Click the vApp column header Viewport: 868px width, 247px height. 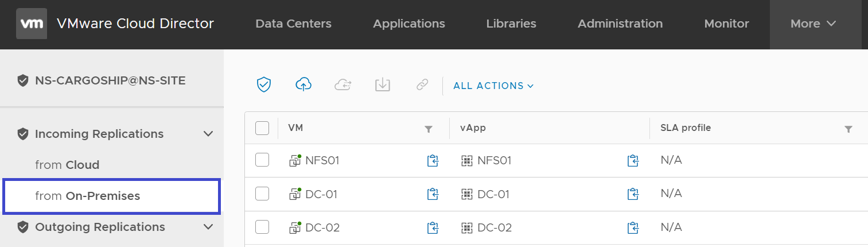[x=473, y=128]
